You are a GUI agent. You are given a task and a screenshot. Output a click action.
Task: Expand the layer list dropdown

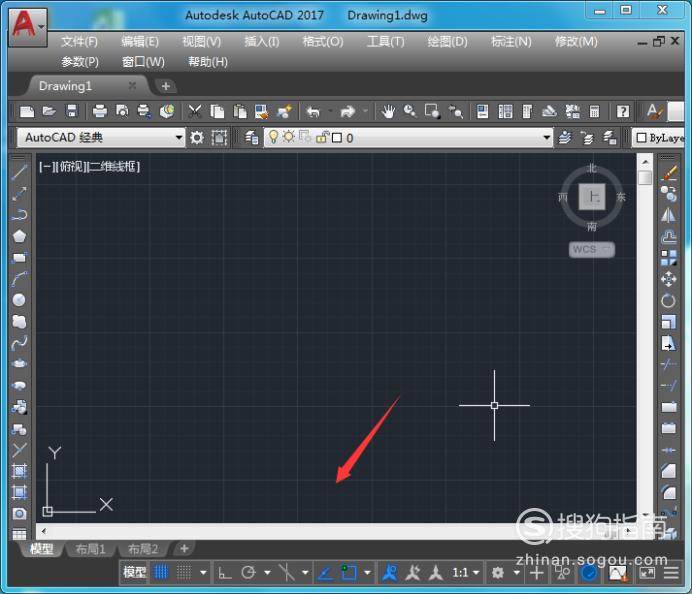546,138
